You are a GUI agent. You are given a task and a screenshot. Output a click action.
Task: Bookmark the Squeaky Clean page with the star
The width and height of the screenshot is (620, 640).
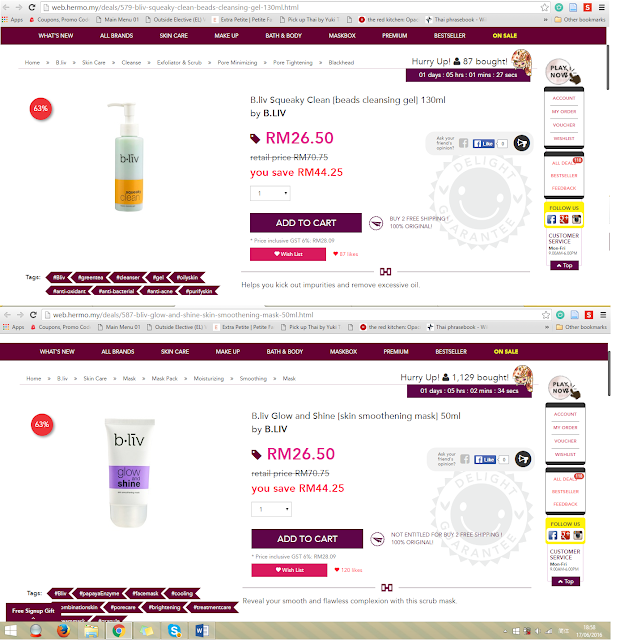pos(544,7)
